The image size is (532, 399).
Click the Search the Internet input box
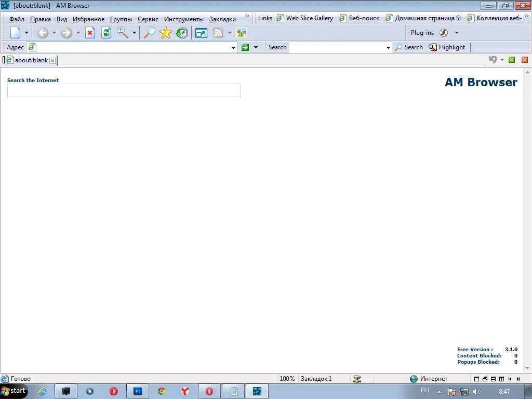124,90
